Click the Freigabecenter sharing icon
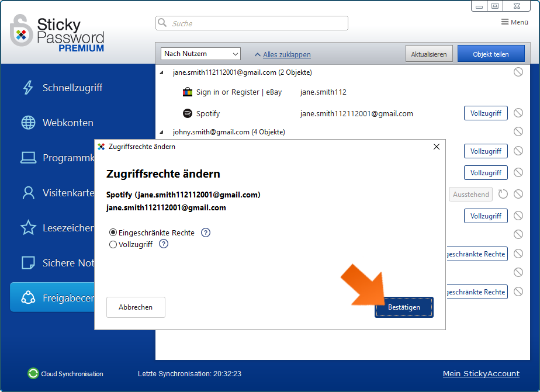Screen dimensions: 540x392 (28, 297)
